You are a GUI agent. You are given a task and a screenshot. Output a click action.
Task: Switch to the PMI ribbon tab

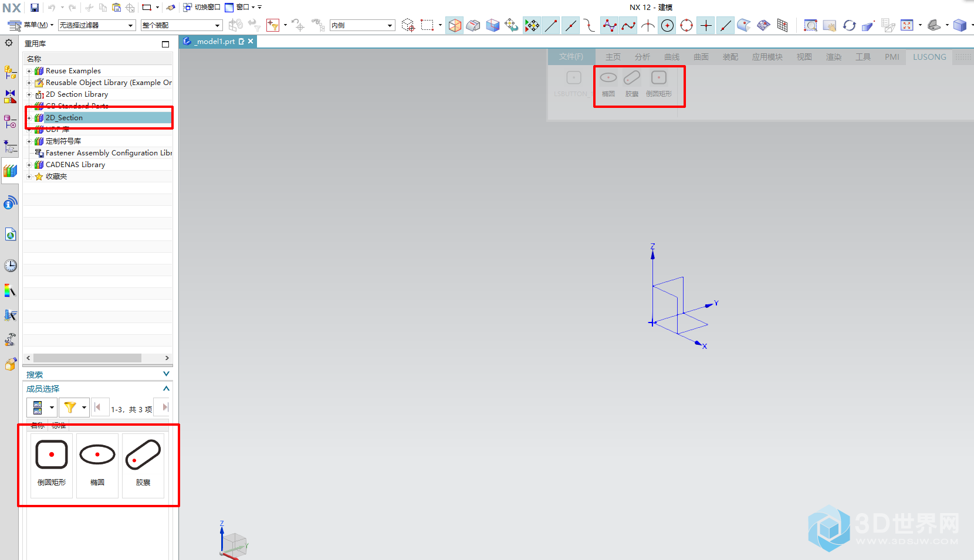892,57
